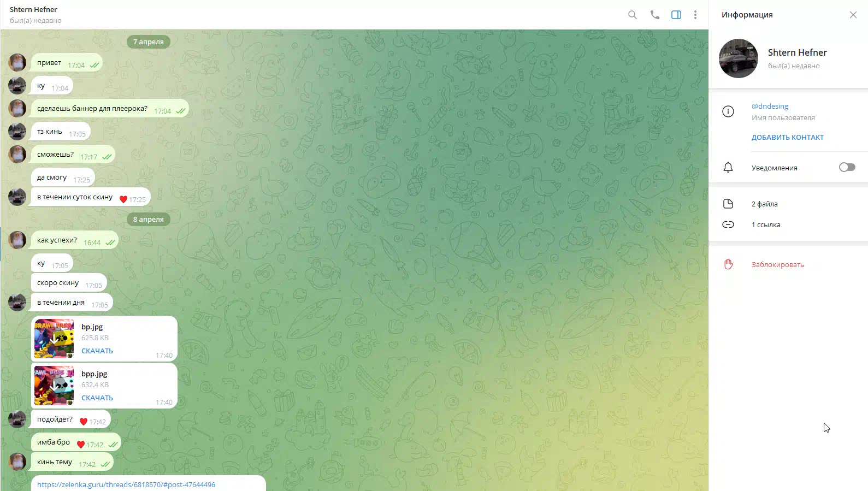This screenshot has height=491, width=868.
Task: Click the avatar beside message 'привет'
Action: 17,62
